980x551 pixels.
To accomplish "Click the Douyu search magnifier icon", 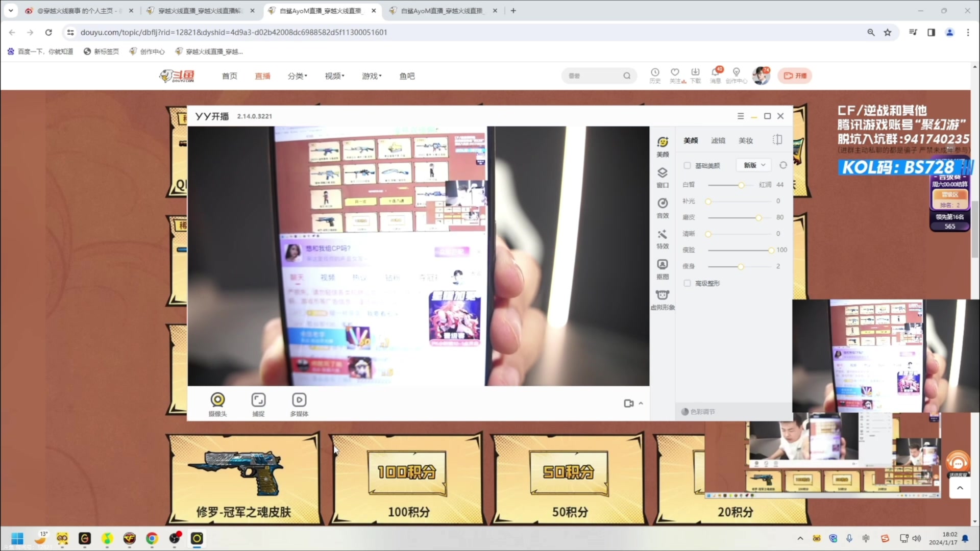I will tap(627, 76).
